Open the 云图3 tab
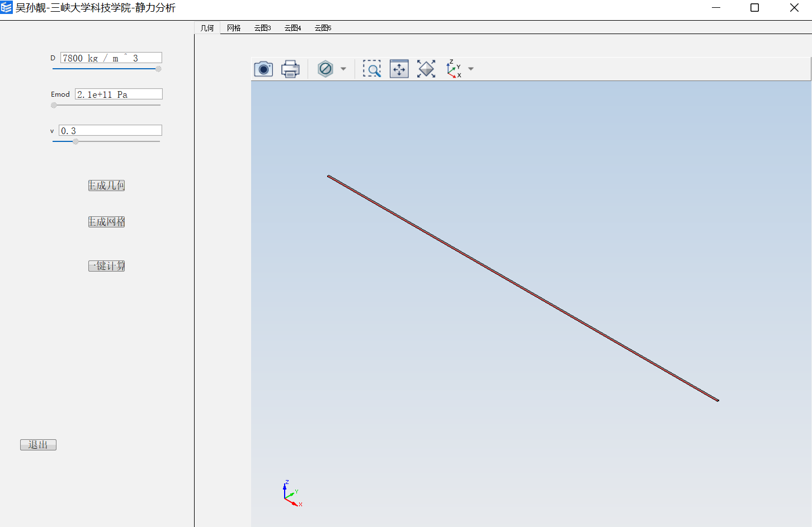 pos(262,28)
